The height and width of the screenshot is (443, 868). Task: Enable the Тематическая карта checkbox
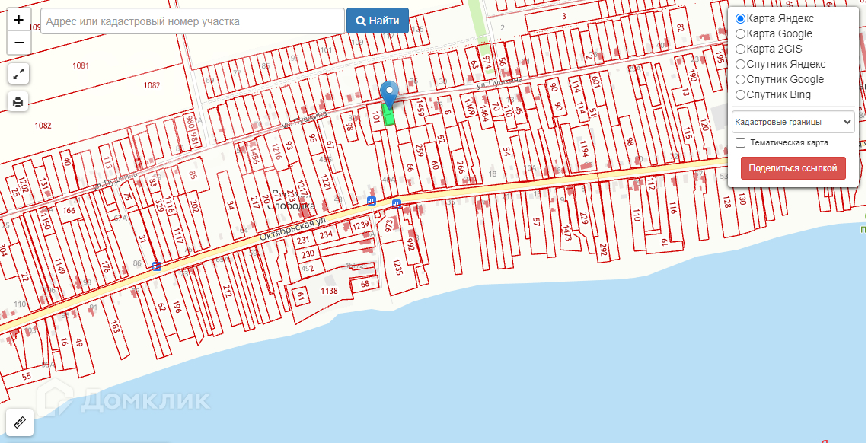click(740, 142)
